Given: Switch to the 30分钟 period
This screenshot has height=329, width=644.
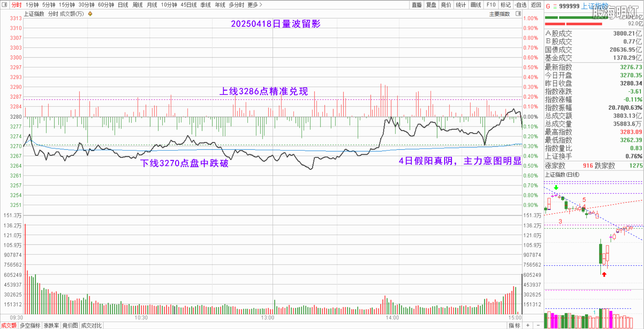Looking at the screenshot, I should click(x=87, y=5).
